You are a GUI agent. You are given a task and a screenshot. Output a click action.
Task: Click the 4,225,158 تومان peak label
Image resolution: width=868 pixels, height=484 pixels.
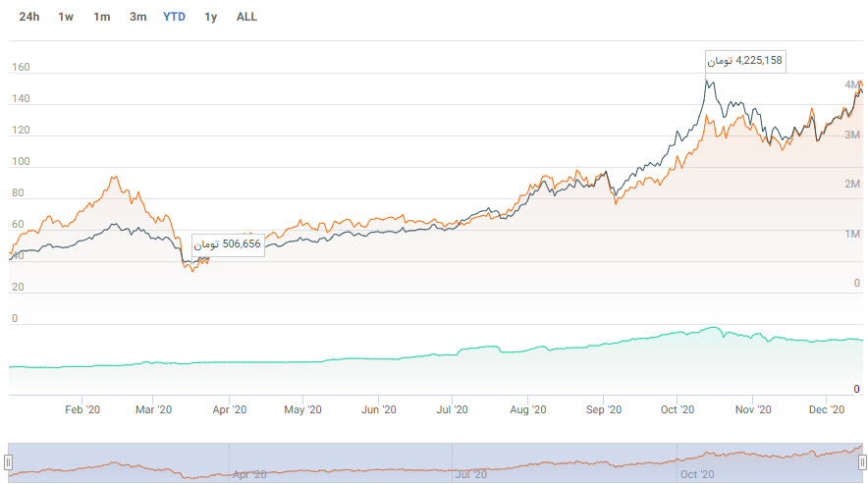[745, 61]
